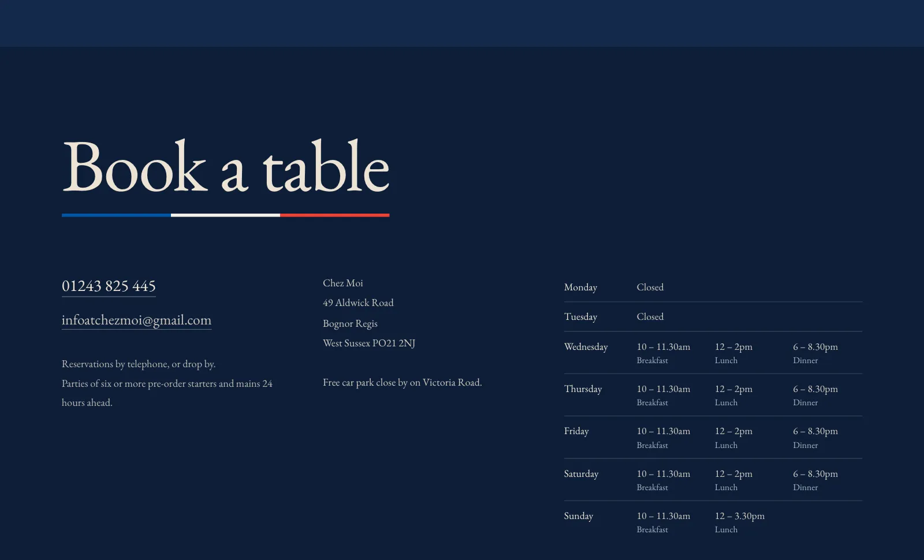Click Sunday's 10 – 11.30am breakfast time

(x=664, y=516)
